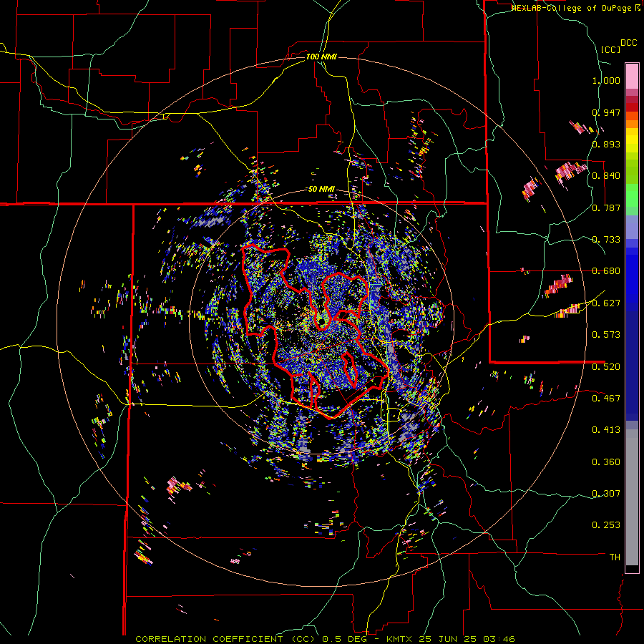Click the 0.307 value on the color scale

tap(606, 494)
